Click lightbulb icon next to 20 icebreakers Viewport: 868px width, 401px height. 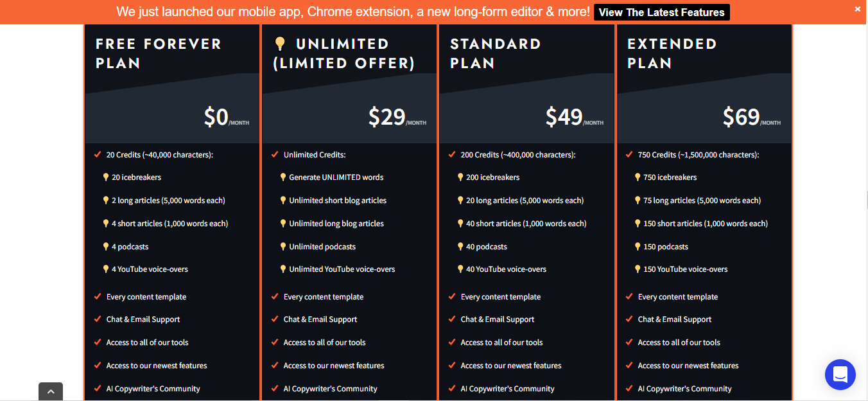click(106, 177)
